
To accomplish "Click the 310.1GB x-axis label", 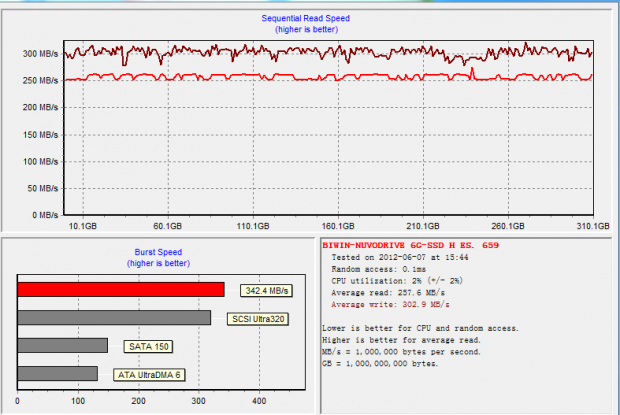I will point(593,226).
